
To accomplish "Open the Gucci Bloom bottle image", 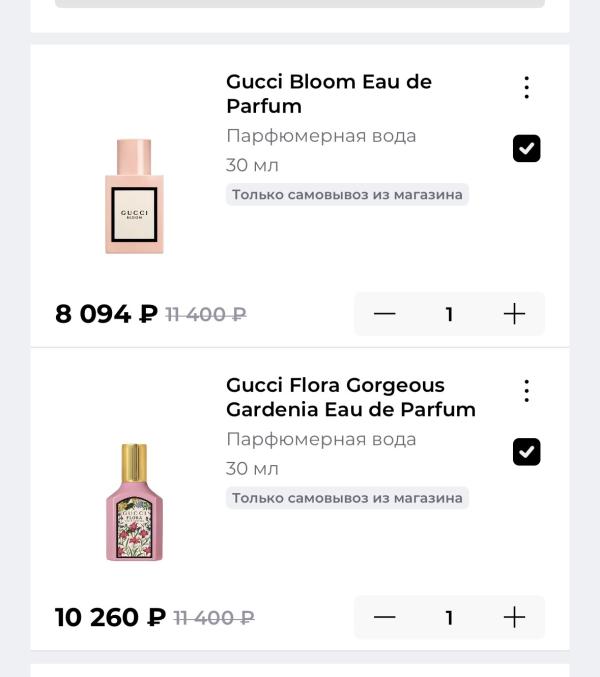I will tap(134, 197).
